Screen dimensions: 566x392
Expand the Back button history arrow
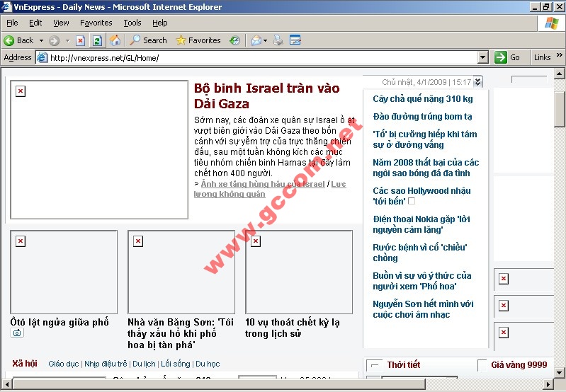click(41, 40)
